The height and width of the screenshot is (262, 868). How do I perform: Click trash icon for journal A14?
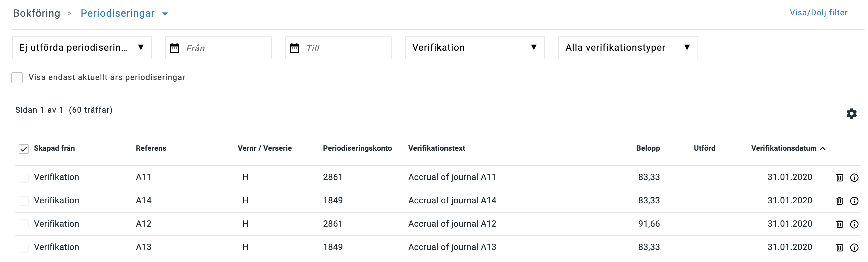point(839,201)
